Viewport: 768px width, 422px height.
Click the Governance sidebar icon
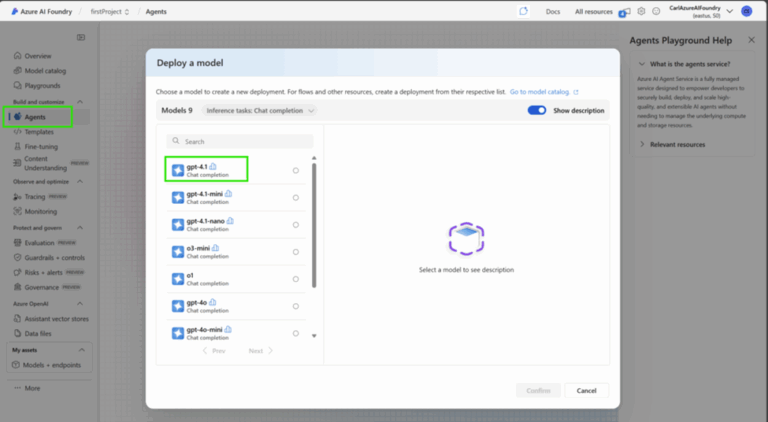coord(18,287)
